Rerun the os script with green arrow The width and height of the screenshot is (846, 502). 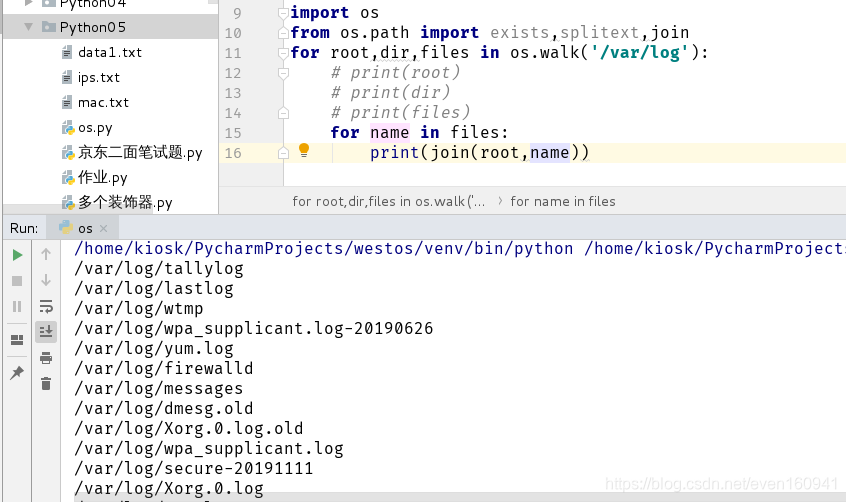[x=17, y=255]
